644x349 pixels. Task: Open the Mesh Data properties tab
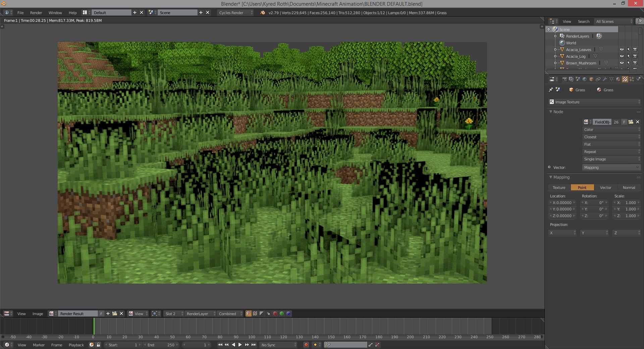click(x=611, y=79)
